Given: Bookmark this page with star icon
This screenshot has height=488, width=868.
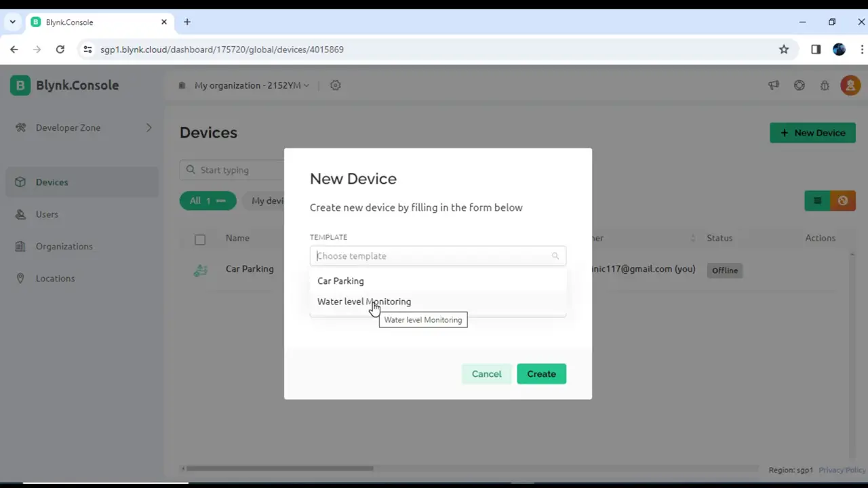Looking at the screenshot, I should coord(784,49).
